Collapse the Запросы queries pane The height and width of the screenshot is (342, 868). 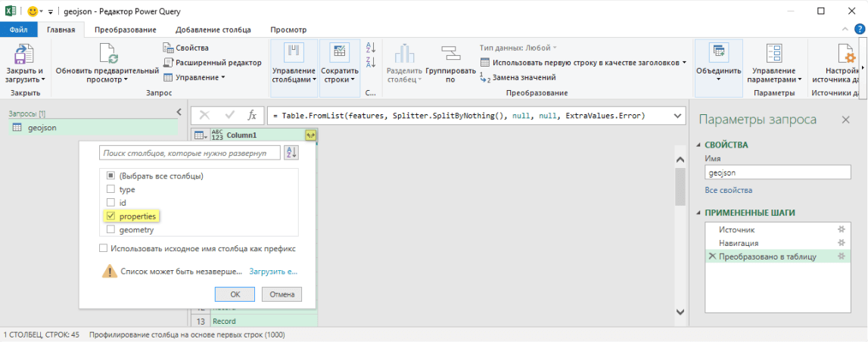pyautogui.click(x=179, y=112)
